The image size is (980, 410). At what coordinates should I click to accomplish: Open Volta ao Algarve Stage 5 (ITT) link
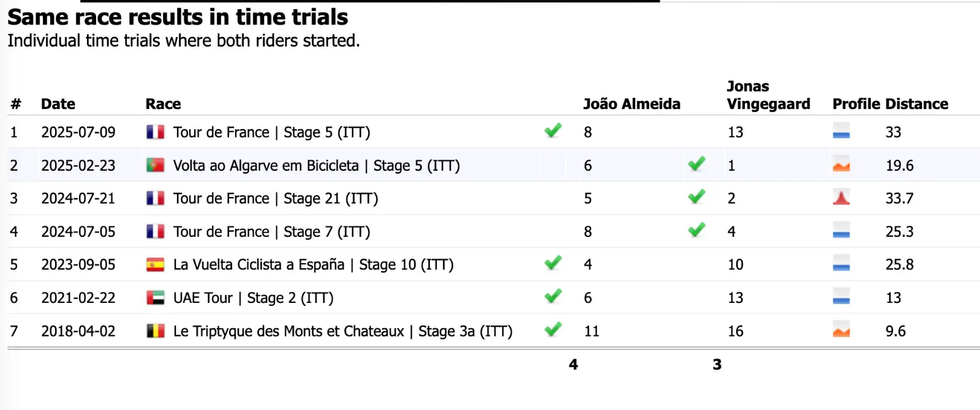(x=316, y=166)
